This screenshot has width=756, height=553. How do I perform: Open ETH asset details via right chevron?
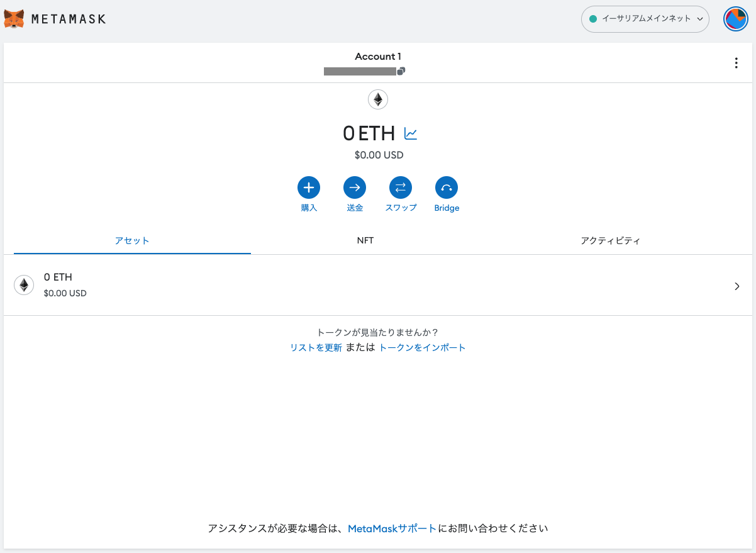(737, 286)
